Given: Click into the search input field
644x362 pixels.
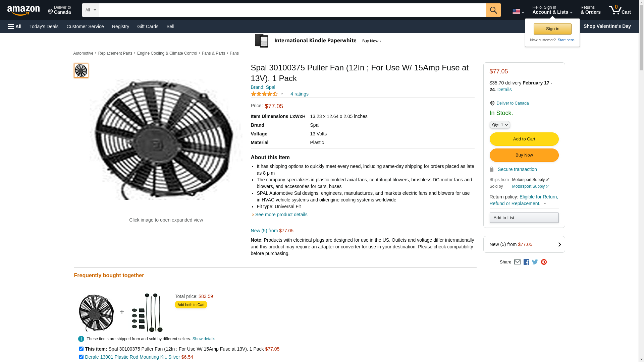Looking at the screenshot, I should click(292, 10).
